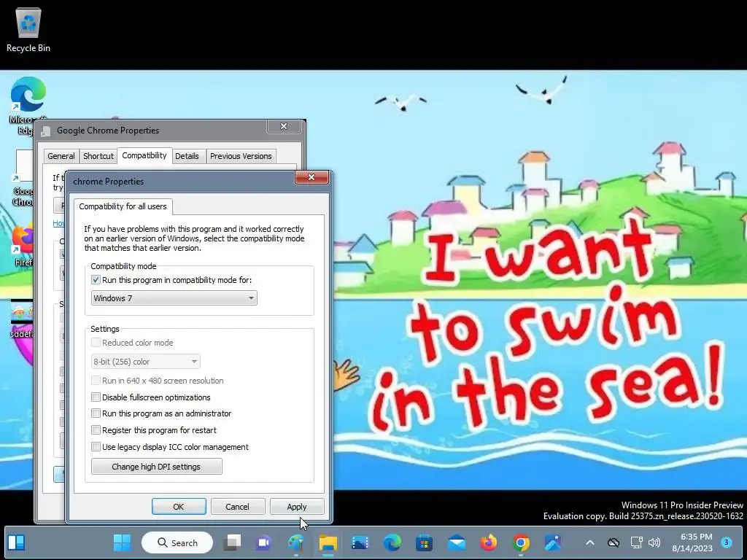
Task: Open Task View from the taskbar
Action: point(233,542)
